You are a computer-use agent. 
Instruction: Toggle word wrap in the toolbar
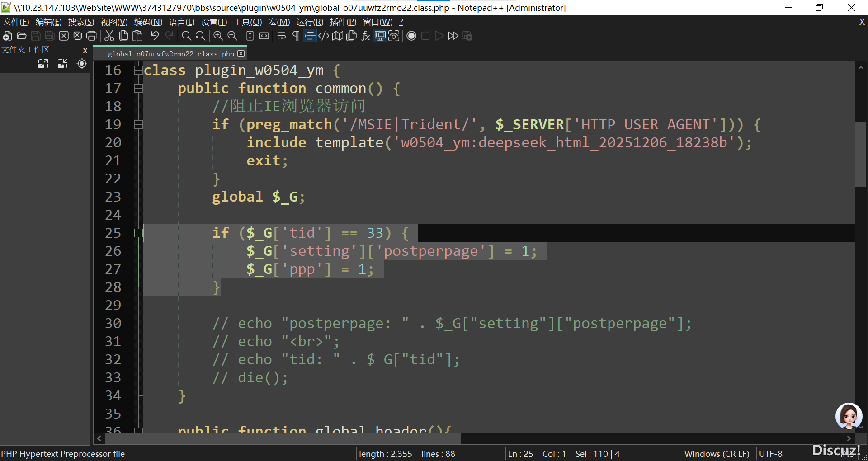(282, 36)
